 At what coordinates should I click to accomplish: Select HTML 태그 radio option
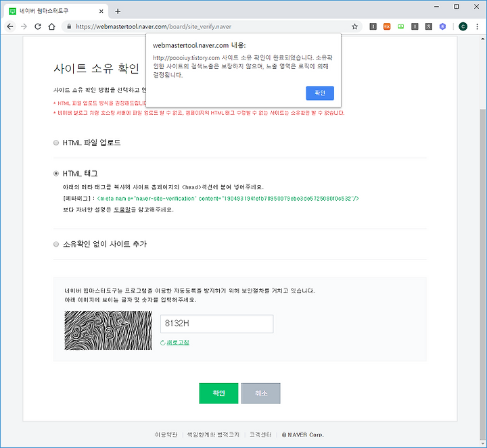(56, 174)
